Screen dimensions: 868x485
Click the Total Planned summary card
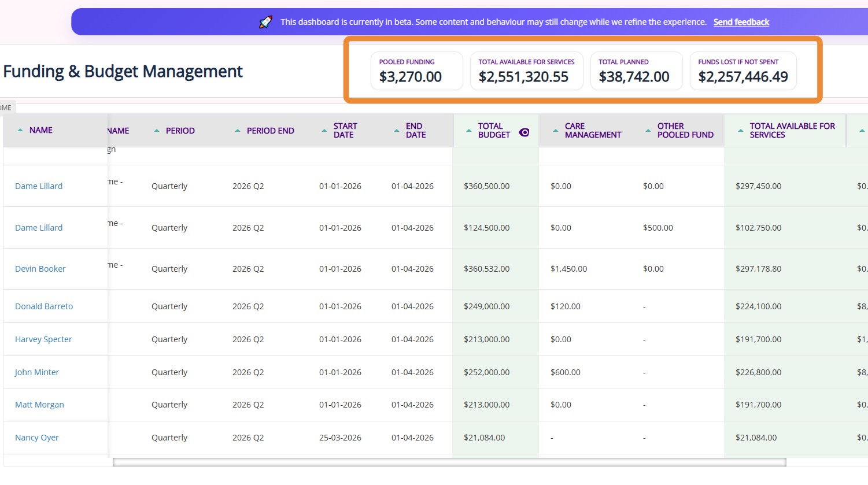pyautogui.click(x=636, y=71)
